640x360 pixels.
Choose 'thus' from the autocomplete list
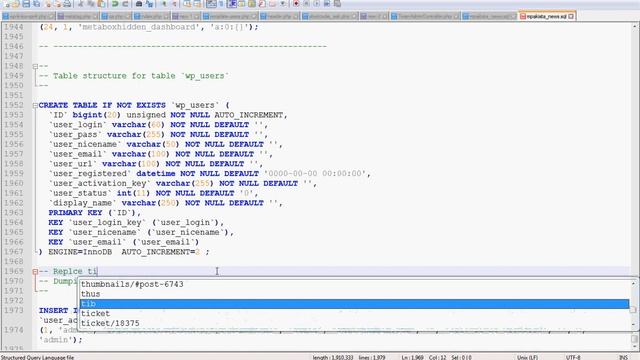[x=91, y=294]
